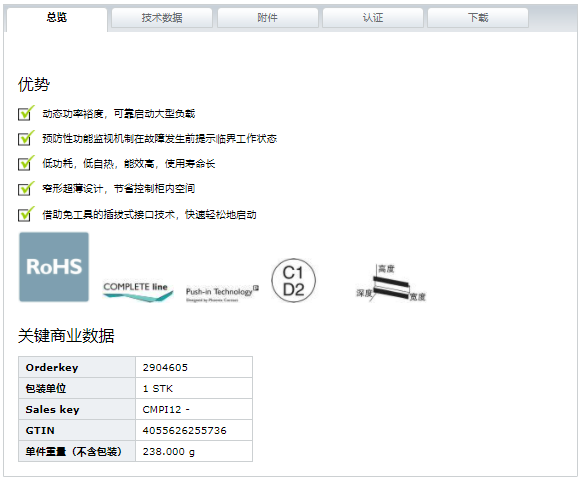The image size is (581, 480).
Task: Click the dimensions diagram icon (高度/深度/宽度)
Action: click(391, 283)
